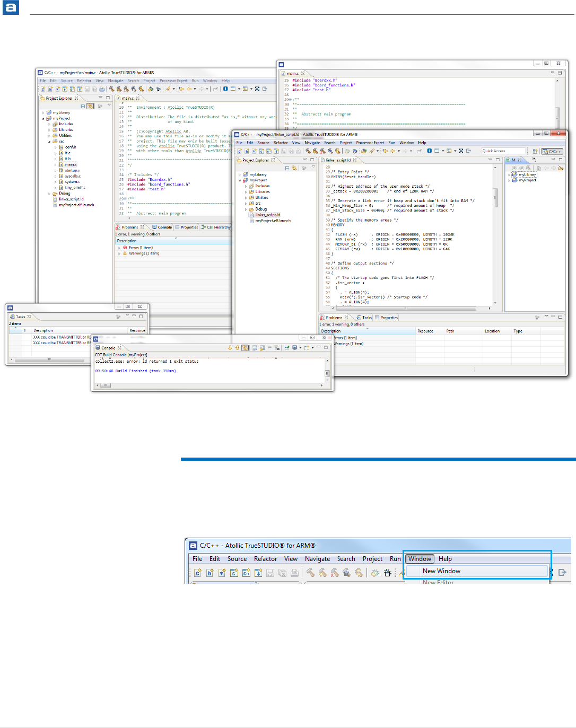576x728 pixels.
Task: Click blue information icon in main.c window toolbar
Action: 225,89
